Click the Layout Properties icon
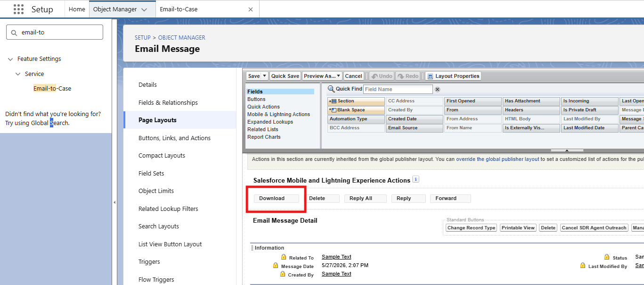This screenshot has width=644, height=285. (430, 76)
